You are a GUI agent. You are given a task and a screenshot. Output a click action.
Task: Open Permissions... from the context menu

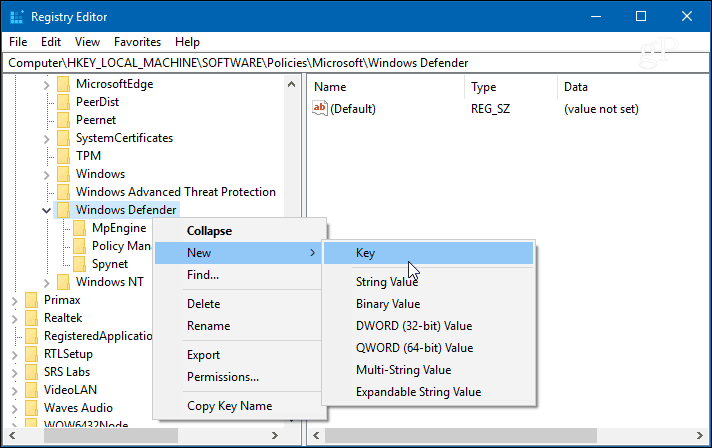point(239,377)
